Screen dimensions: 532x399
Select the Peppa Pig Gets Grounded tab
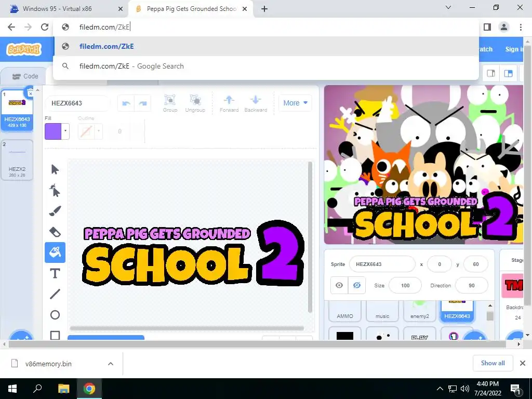click(191, 9)
